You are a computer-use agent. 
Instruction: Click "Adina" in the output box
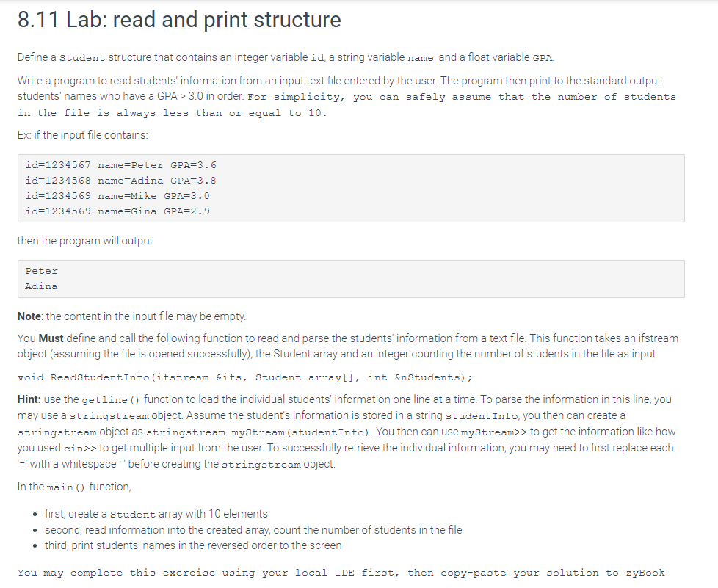coord(41,286)
